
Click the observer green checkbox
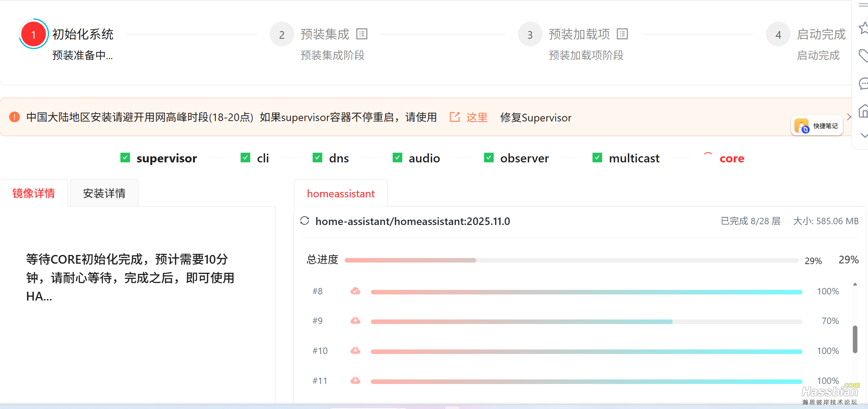[x=489, y=157]
